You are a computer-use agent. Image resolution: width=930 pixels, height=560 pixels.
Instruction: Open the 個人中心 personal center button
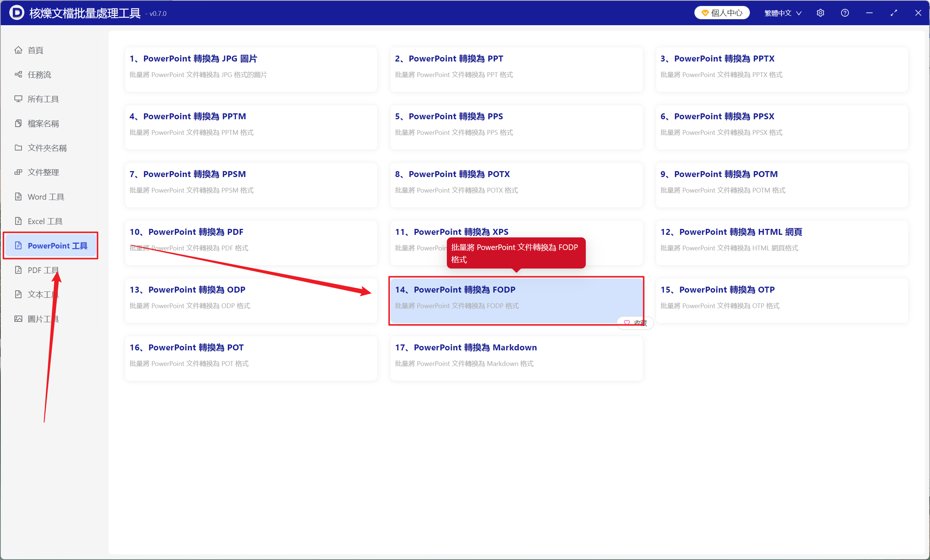pos(722,13)
